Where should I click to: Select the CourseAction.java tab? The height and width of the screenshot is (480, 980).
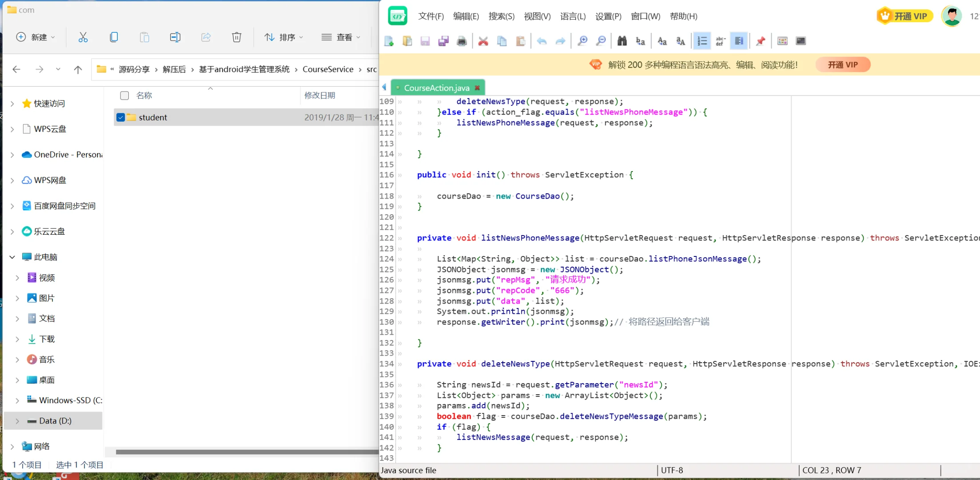436,88
